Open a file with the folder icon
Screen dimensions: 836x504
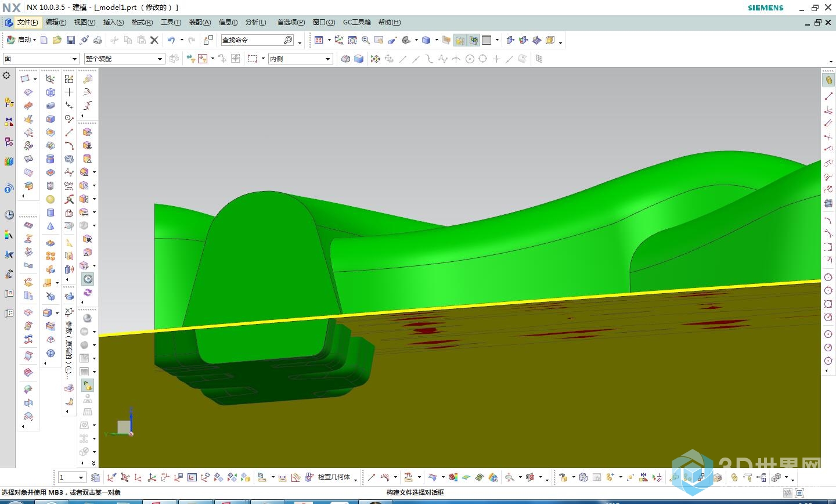(57, 40)
